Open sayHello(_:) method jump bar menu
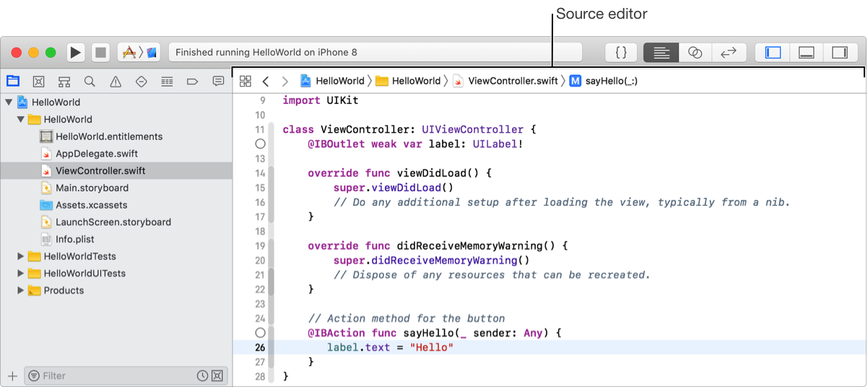Viewport: 868px width, 387px height. (604, 82)
